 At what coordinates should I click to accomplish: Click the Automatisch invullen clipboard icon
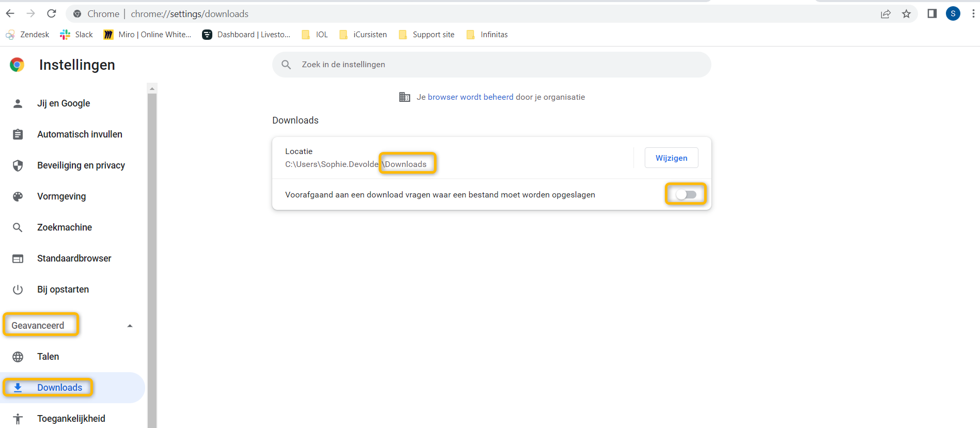click(x=18, y=134)
